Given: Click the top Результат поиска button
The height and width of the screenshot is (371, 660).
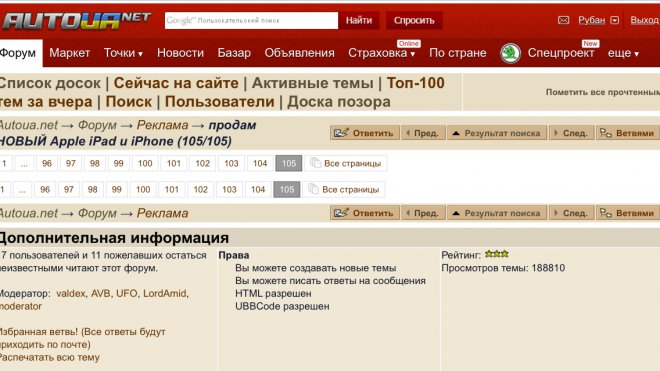Looking at the screenshot, I should (497, 133).
